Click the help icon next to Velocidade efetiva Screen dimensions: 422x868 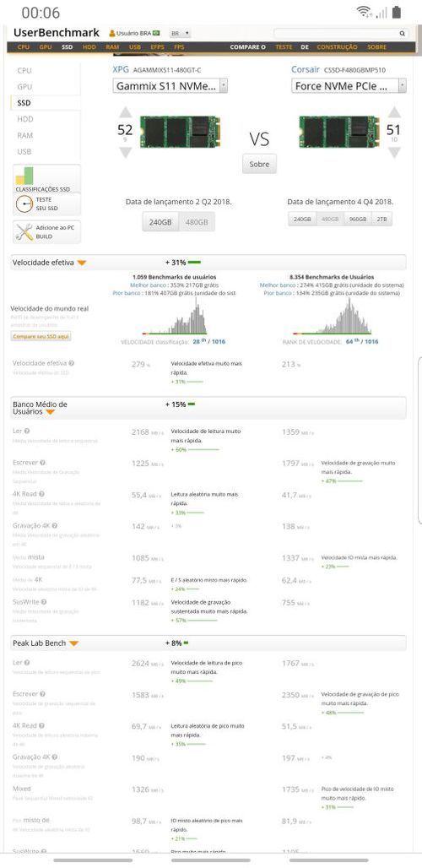tap(72, 363)
